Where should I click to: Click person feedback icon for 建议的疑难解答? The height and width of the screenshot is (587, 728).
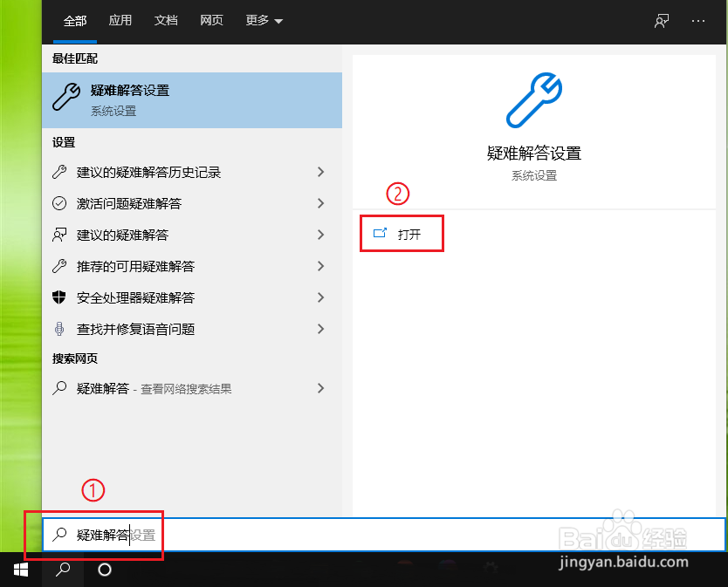click(59, 235)
